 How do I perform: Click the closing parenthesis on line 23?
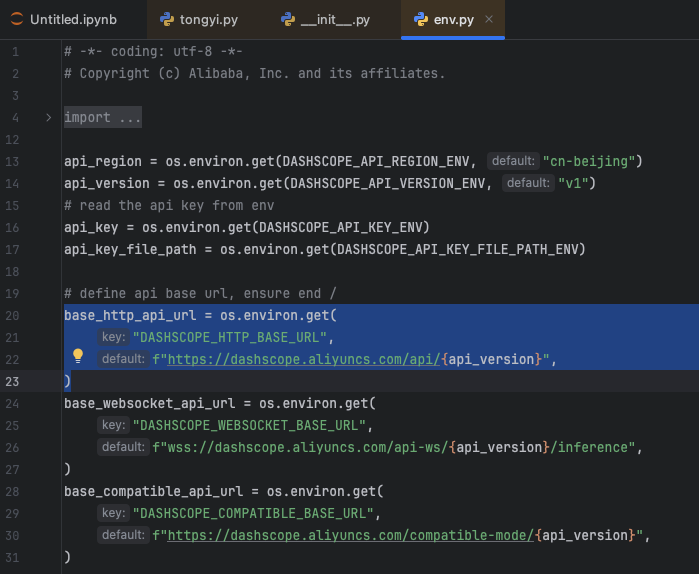67,381
